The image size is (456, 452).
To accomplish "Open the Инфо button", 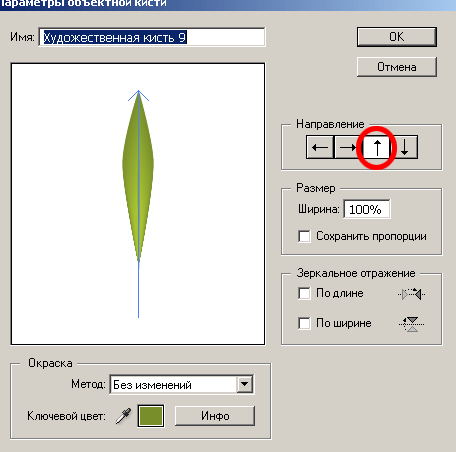I will [x=215, y=416].
